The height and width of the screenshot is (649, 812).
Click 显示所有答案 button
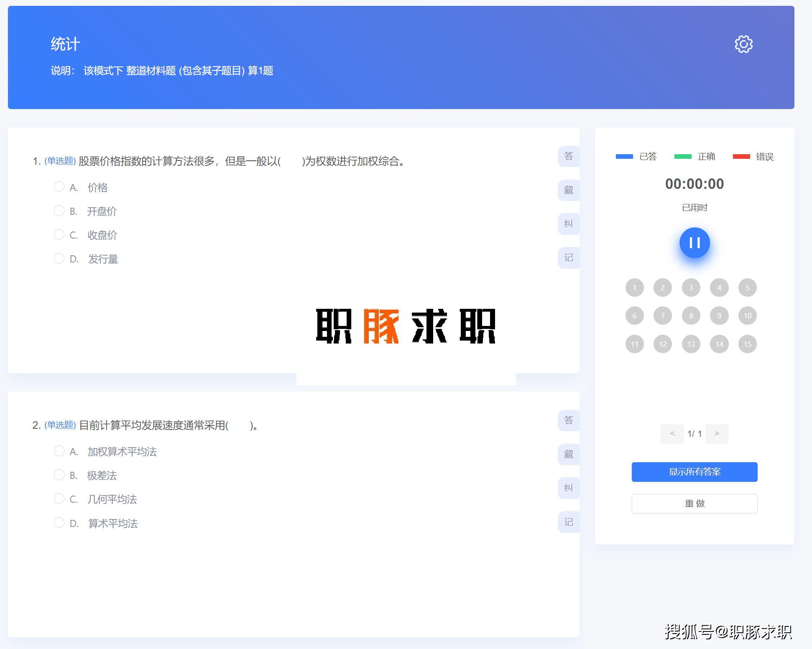click(695, 472)
